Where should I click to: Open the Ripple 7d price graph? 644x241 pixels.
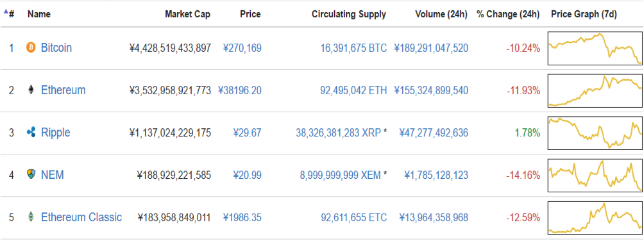pos(595,133)
